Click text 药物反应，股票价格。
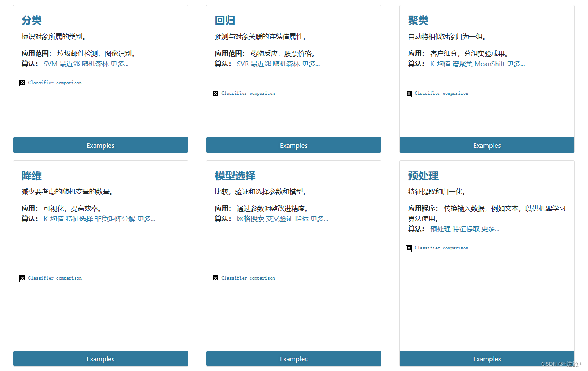Image resolution: width=588 pixels, height=371 pixels. (284, 54)
